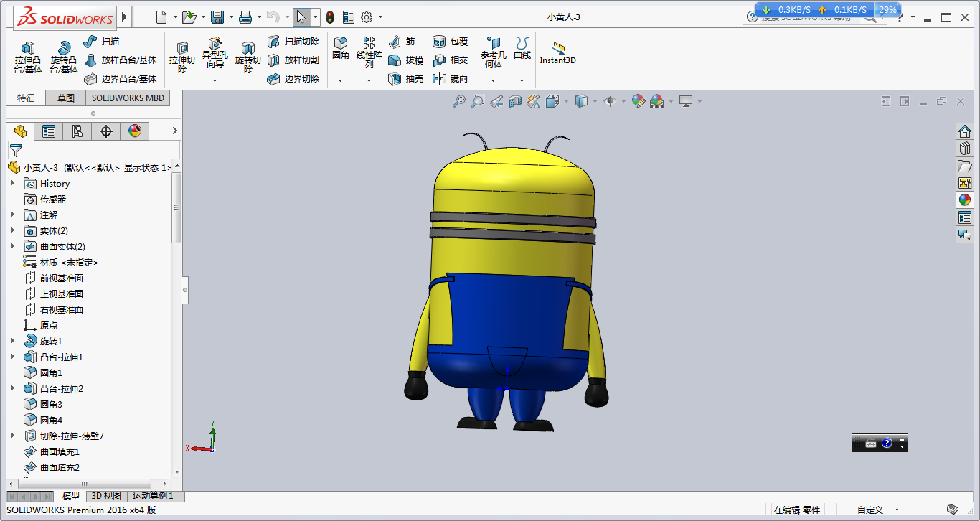Open the Design Library in task pane
Viewport: 980px width, 521px height.
coord(965,149)
